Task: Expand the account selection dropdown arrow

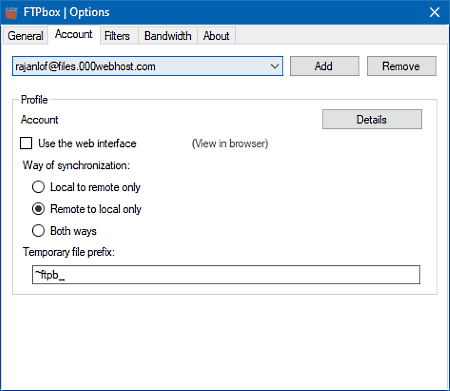Action: coord(275,66)
